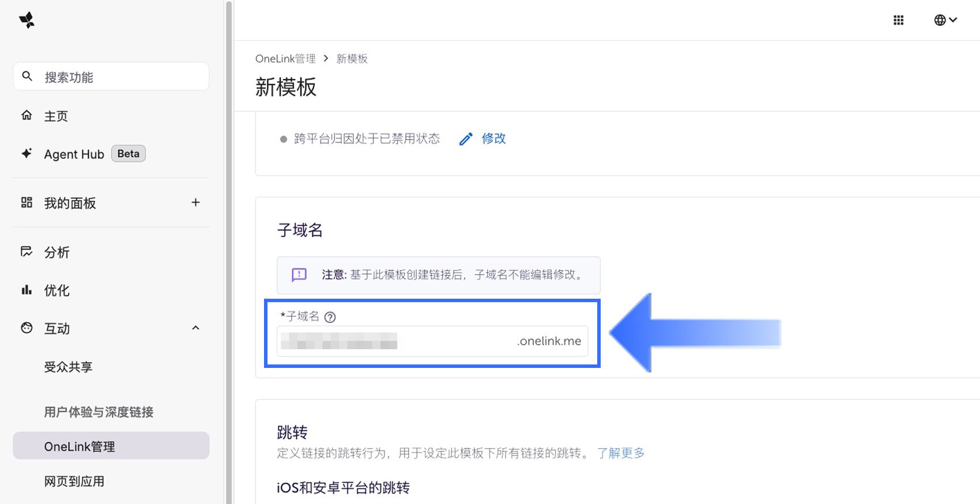Open the 我的面板 sidebar item
This screenshot has height=504, width=980.
tap(70, 203)
